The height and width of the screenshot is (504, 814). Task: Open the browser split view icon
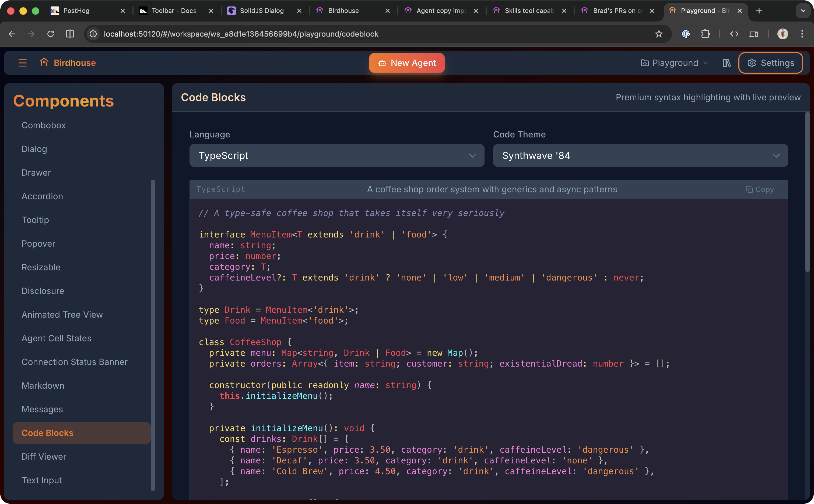(x=70, y=34)
